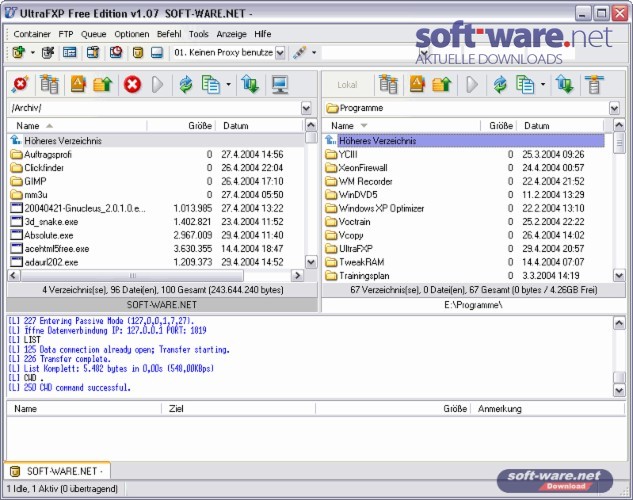Click the two-servers icon in left pane toolbar
Image resolution: width=633 pixels, height=500 pixels.
pos(50,84)
